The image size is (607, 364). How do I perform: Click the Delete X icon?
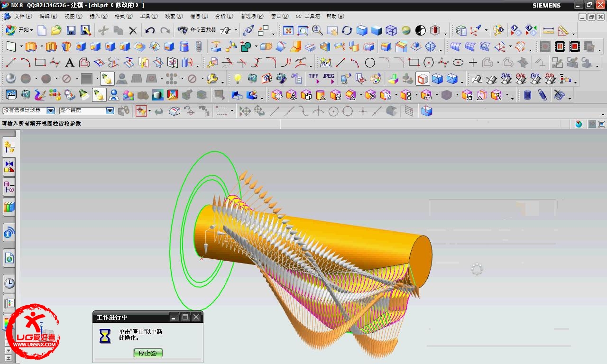(133, 31)
